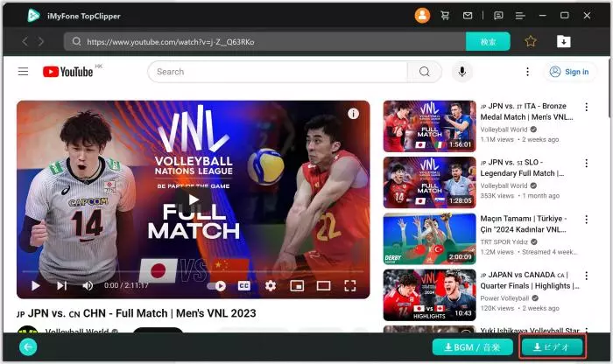Click the teal 検索 search button
Image resolution: width=613 pixels, height=364 pixels.
pos(488,41)
